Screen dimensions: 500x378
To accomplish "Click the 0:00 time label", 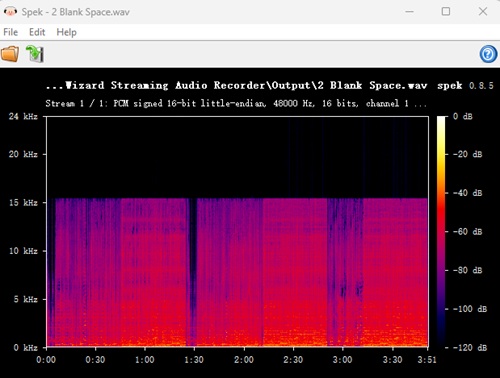I will [x=46, y=360].
